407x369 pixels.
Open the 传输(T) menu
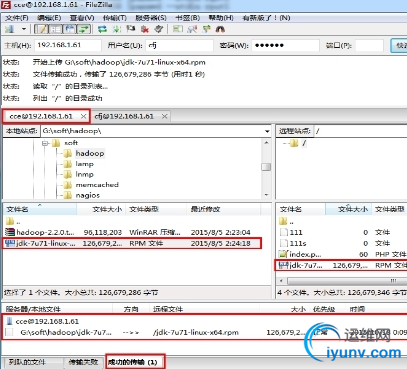pos(115,18)
